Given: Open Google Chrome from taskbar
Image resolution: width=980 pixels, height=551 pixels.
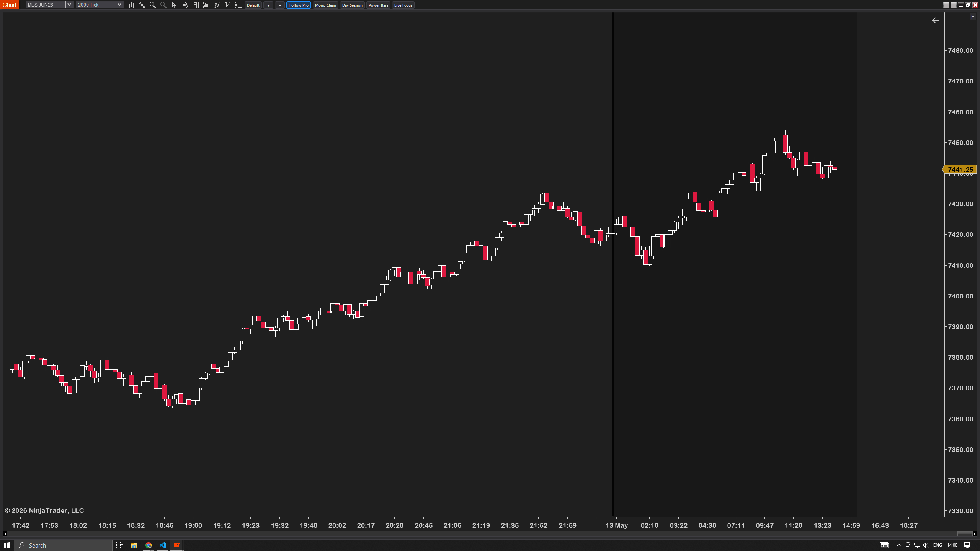Looking at the screenshot, I should [x=149, y=545].
